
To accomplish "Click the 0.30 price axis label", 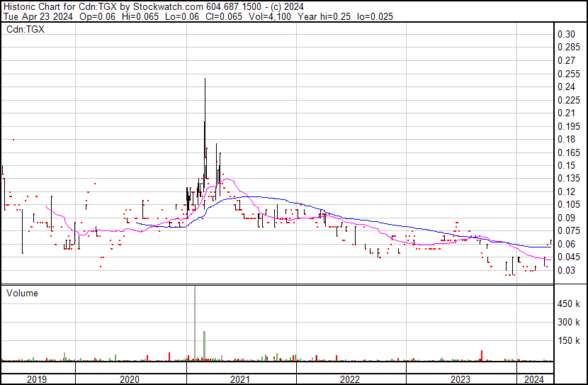I will [566, 35].
